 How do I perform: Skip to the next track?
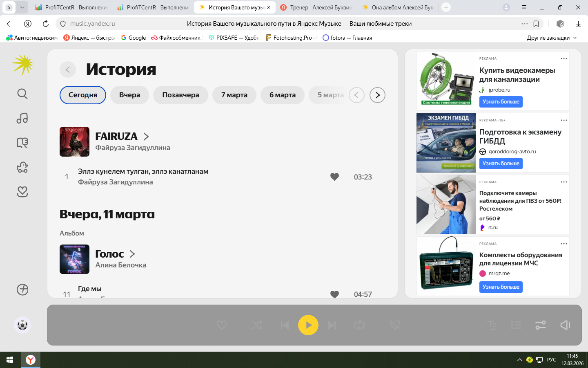coord(332,325)
